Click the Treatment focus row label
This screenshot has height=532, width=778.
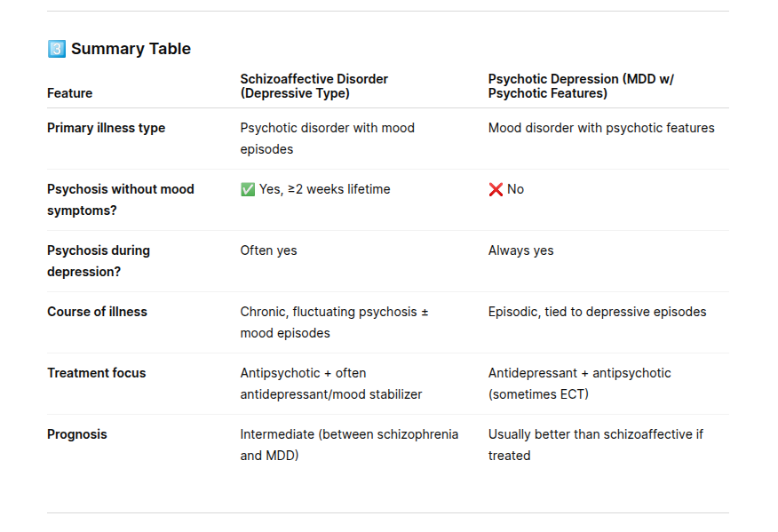pyautogui.click(x=96, y=373)
